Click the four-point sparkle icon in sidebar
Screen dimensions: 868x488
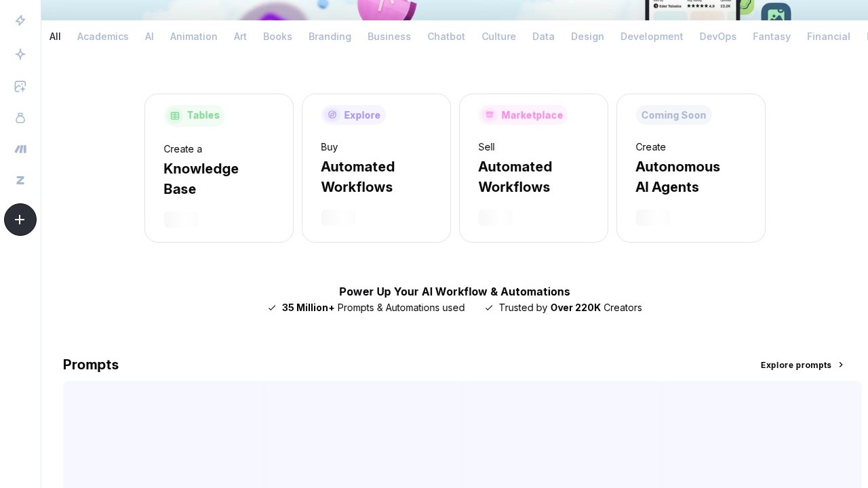click(20, 54)
